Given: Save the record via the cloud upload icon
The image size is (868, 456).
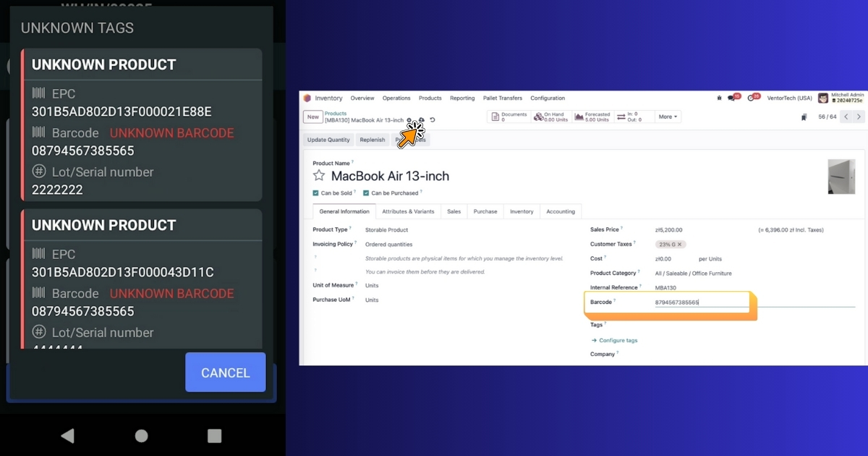Looking at the screenshot, I should 421,121.
